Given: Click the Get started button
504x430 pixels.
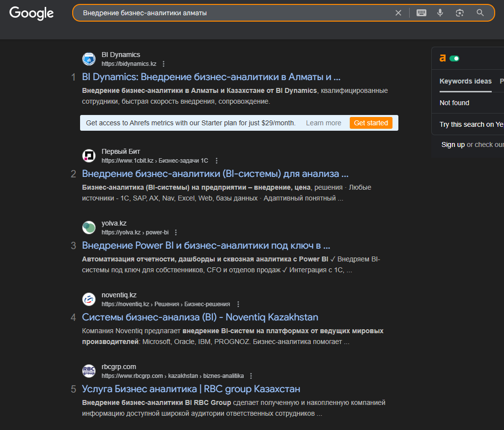Looking at the screenshot, I should pos(371,123).
